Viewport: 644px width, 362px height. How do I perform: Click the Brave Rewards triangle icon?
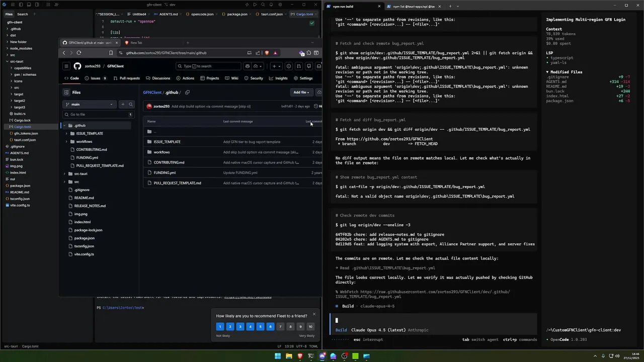(275, 53)
